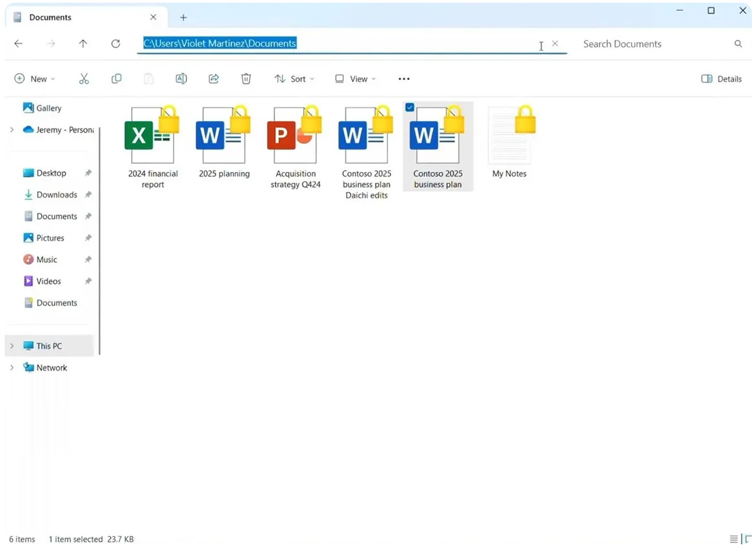Image resolution: width=756 pixels, height=547 pixels.
Task: Click the Share icon in toolbar
Action: click(x=213, y=79)
